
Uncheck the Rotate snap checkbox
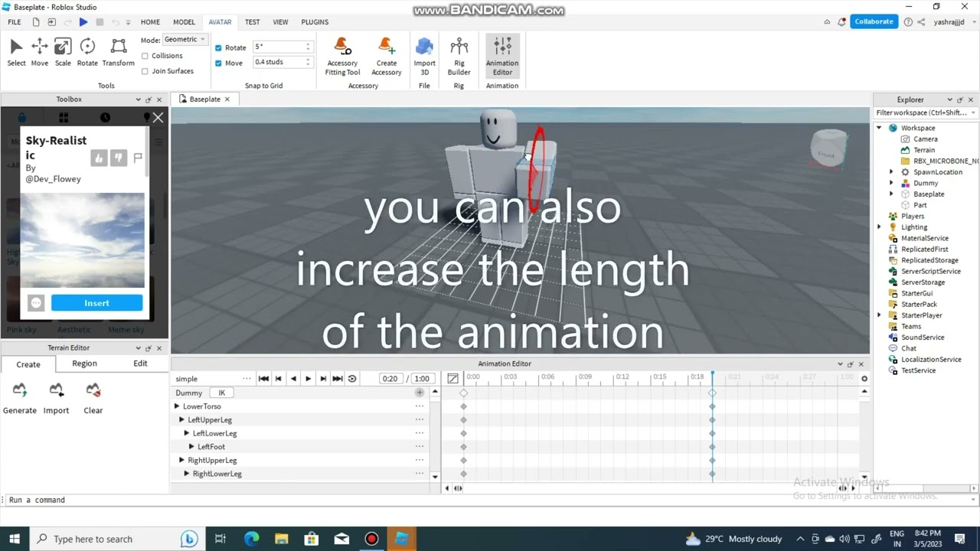click(x=219, y=47)
